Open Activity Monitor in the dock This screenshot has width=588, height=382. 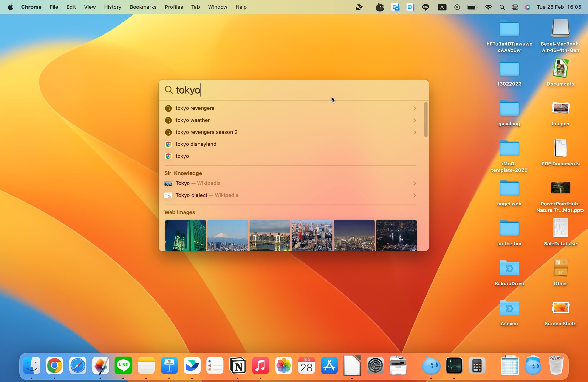tap(454, 365)
